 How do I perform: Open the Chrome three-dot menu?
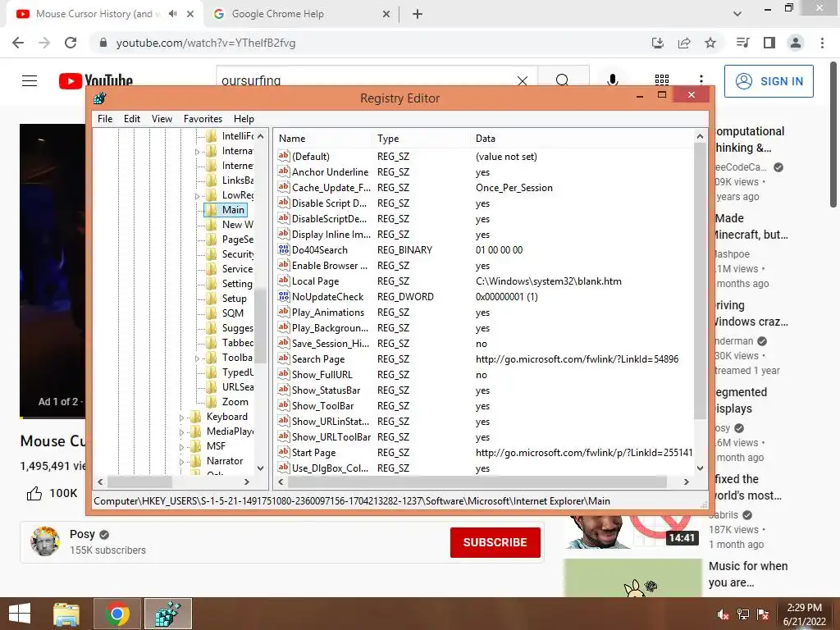click(x=822, y=43)
